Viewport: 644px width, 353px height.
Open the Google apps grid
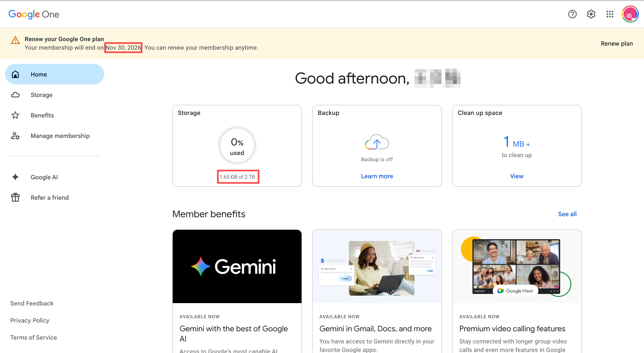610,14
